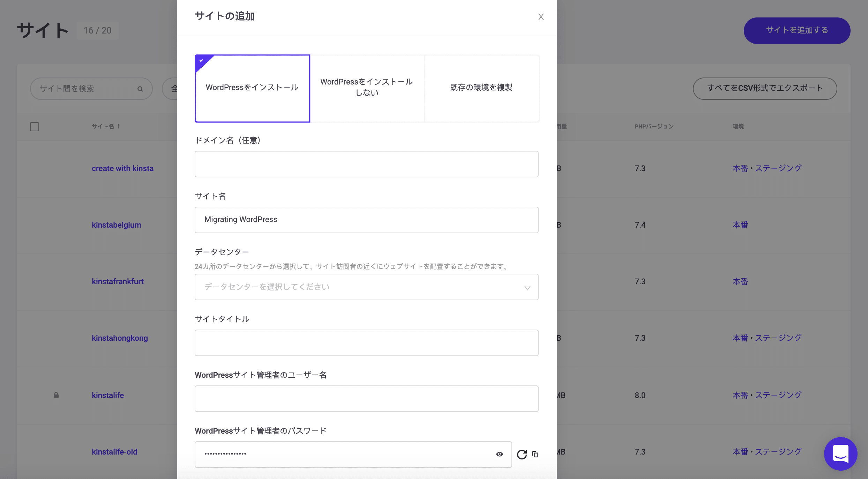
Task: Click PHP version 7.4 in kinstabelgium row
Action: pos(640,225)
